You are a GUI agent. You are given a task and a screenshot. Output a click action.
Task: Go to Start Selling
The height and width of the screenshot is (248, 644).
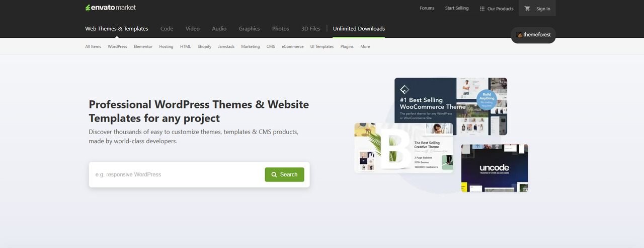457,9
